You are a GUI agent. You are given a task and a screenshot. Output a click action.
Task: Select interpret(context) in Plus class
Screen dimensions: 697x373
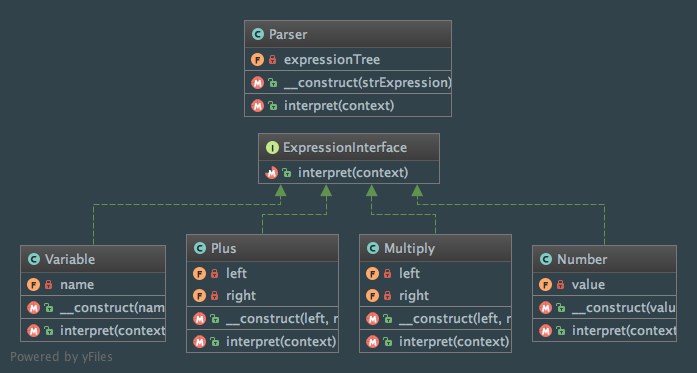tap(262, 341)
